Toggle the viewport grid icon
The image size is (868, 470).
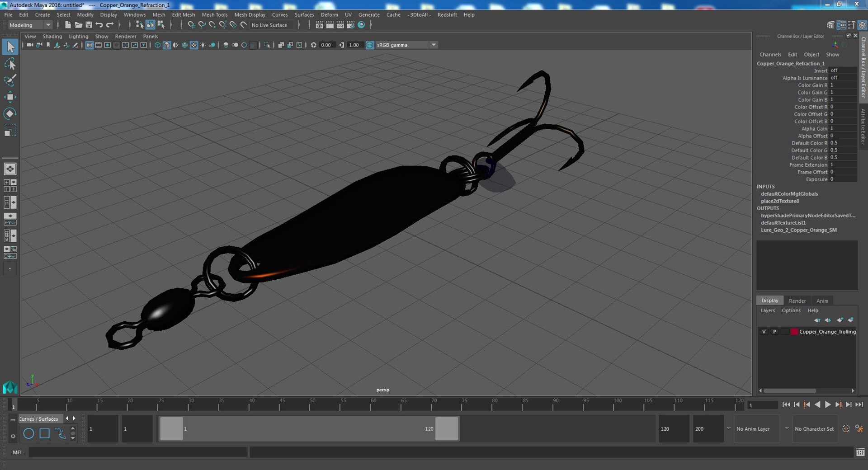[89, 45]
